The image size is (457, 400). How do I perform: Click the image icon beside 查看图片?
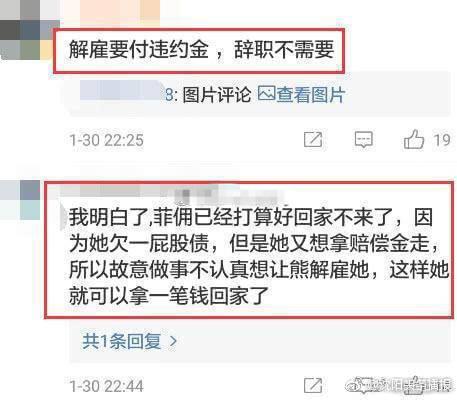tap(267, 94)
